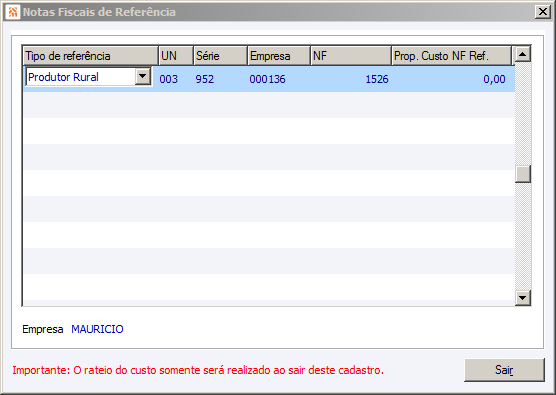Open the Produtor Rural dropdown arrow
Viewport: 556px width, 395px height.
143,76
